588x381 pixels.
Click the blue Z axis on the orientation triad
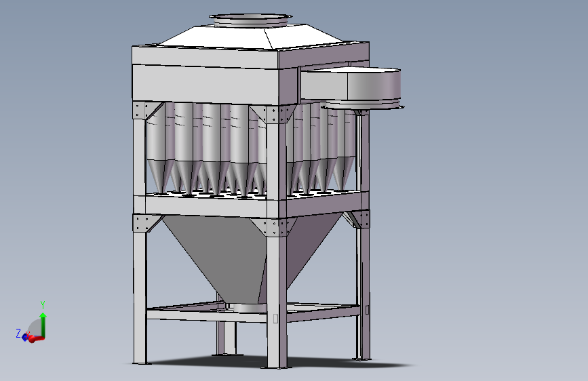point(24,337)
